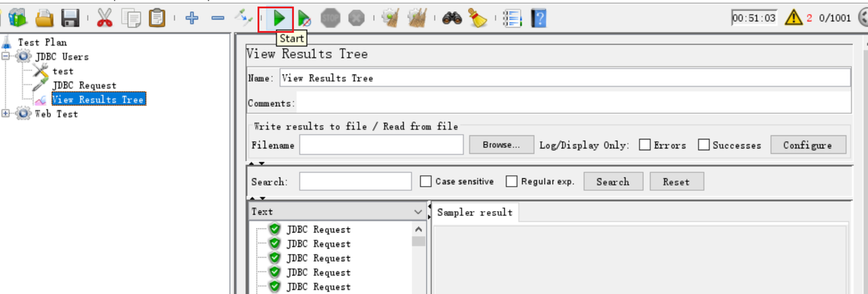Image resolution: width=868 pixels, height=294 pixels.
Task: Save the test plan with floppy icon
Action: pyautogui.click(x=71, y=18)
